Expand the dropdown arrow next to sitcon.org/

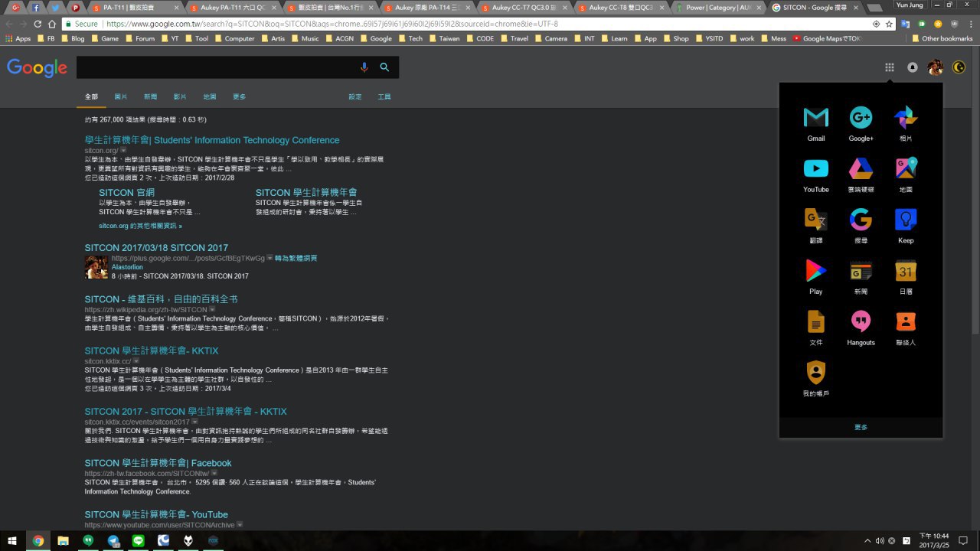point(123,151)
